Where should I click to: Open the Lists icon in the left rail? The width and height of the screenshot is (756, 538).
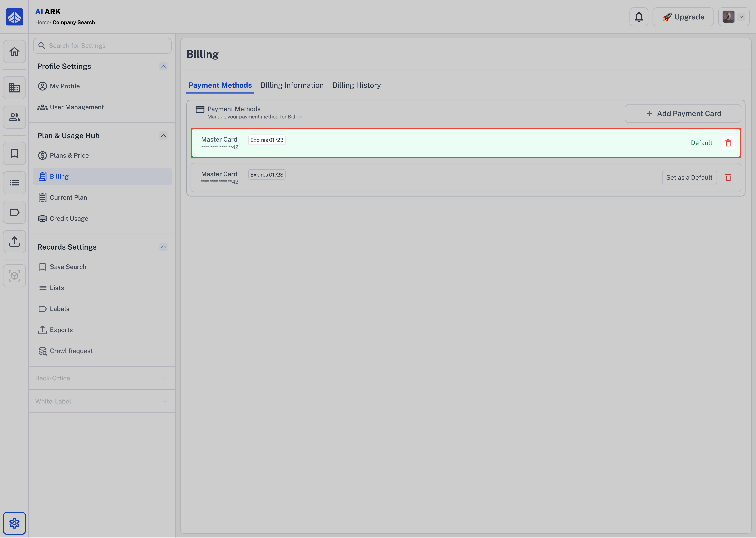click(14, 183)
